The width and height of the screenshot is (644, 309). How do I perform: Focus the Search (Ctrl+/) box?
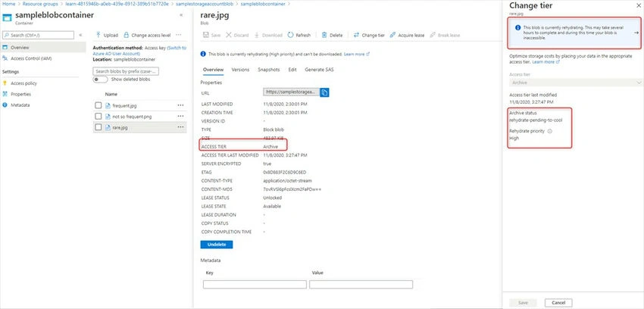tap(39, 36)
